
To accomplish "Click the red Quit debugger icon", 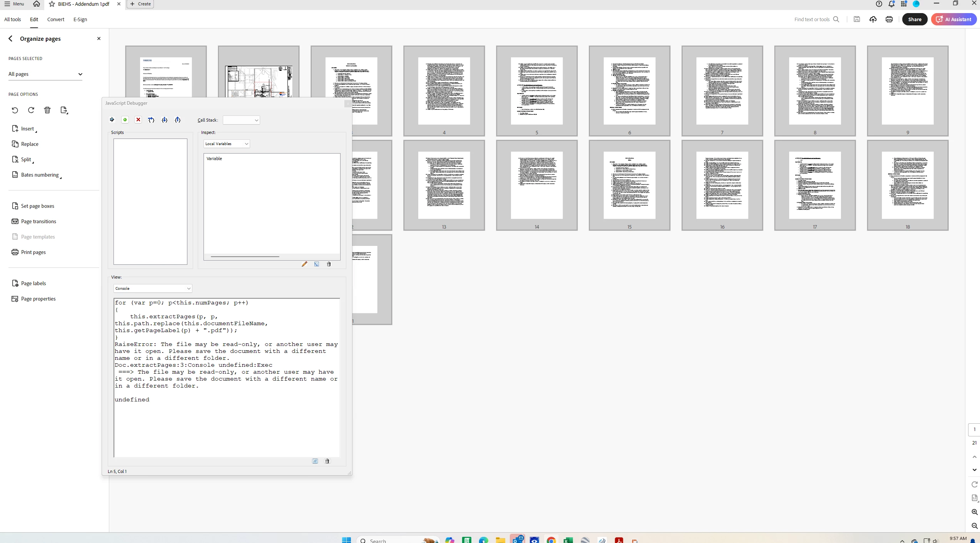I will 138,120.
